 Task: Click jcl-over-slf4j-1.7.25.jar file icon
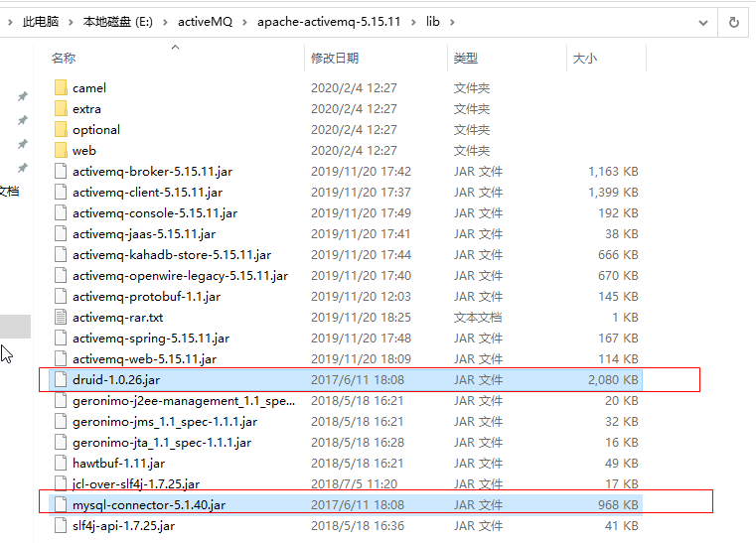(x=61, y=483)
